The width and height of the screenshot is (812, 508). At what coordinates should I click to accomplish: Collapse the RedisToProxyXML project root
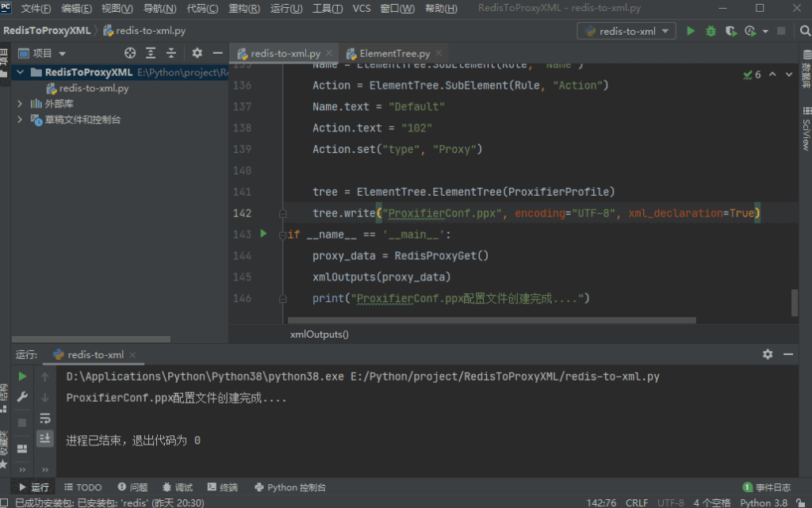pos(20,72)
